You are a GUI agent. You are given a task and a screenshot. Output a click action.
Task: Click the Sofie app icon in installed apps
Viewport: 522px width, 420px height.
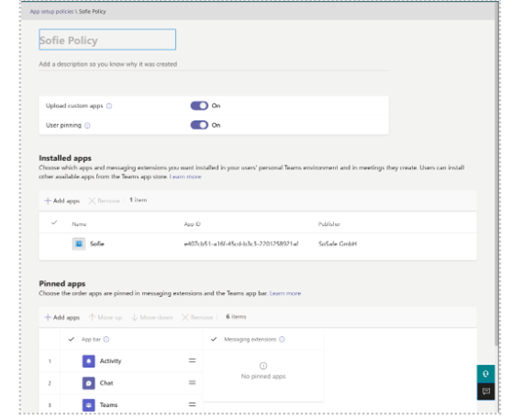click(x=79, y=243)
